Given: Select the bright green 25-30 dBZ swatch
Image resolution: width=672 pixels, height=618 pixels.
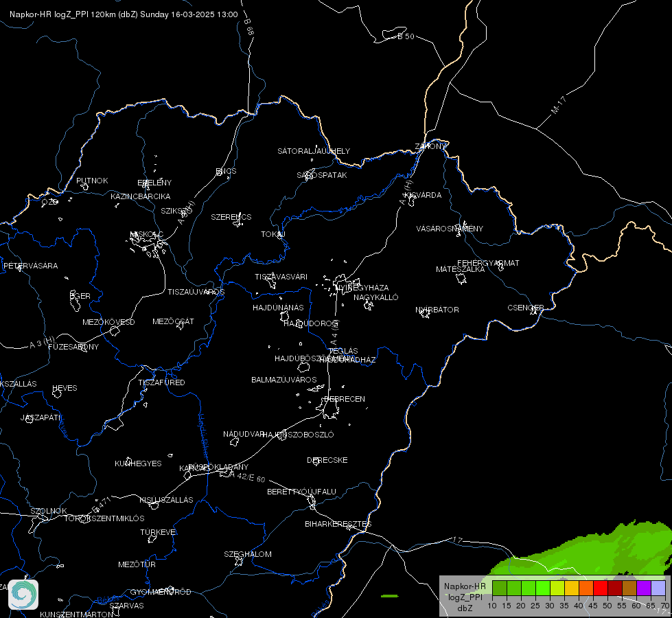Looking at the screenshot, I should 542,588.
